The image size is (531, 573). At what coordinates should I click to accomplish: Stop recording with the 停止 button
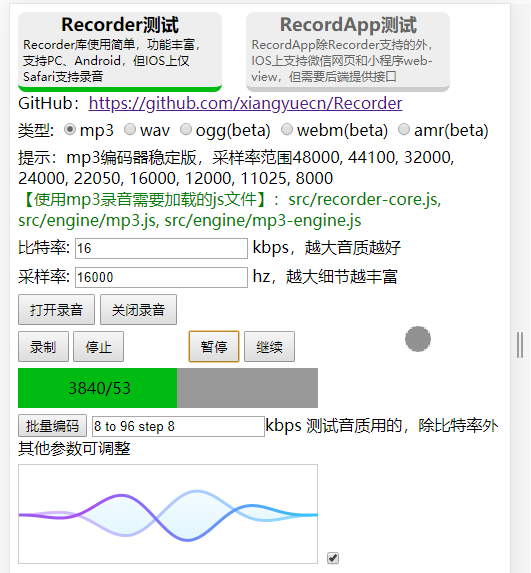98,346
